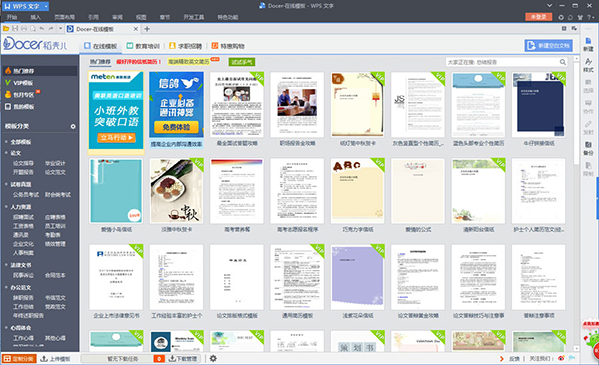Image resolution: width=599 pixels, height=365 pixels.
Task: Click the orange 定制分类 button at bottom
Action: (x=19, y=359)
